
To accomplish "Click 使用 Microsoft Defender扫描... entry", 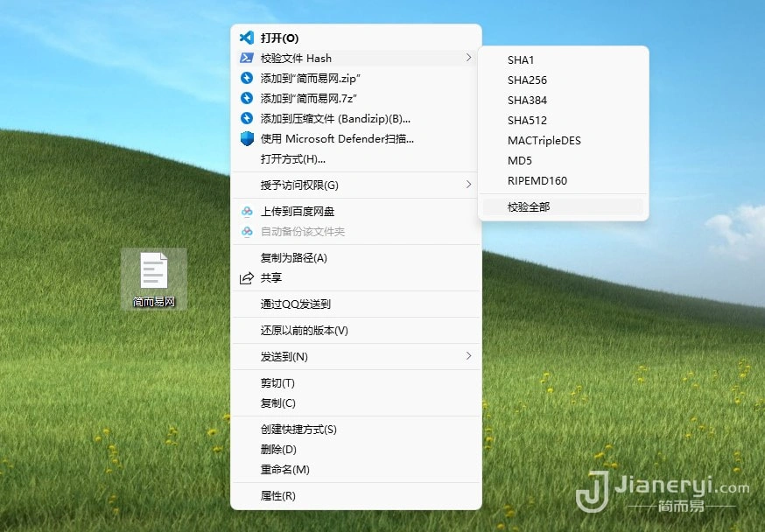I will pyautogui.click(x=356, y=139).
